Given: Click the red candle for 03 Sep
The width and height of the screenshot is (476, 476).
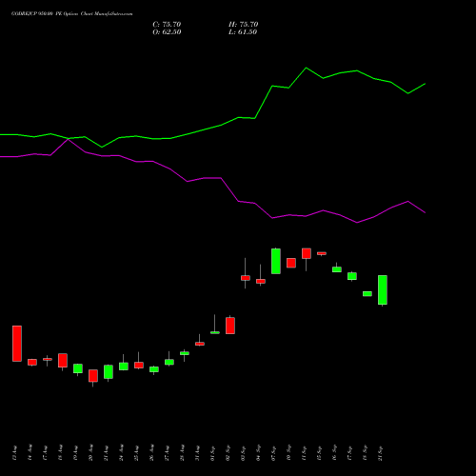Looking at the screenshot, I should (x=246, y=278).
